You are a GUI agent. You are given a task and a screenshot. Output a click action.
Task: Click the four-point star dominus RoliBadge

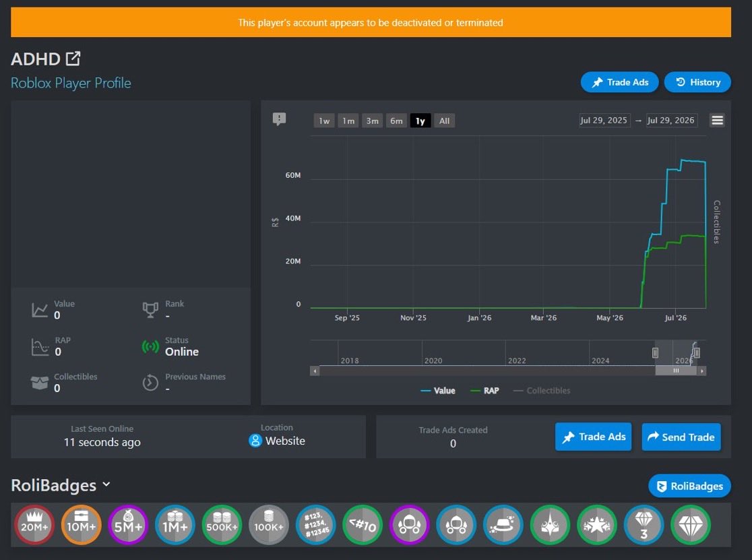point(550,525)
